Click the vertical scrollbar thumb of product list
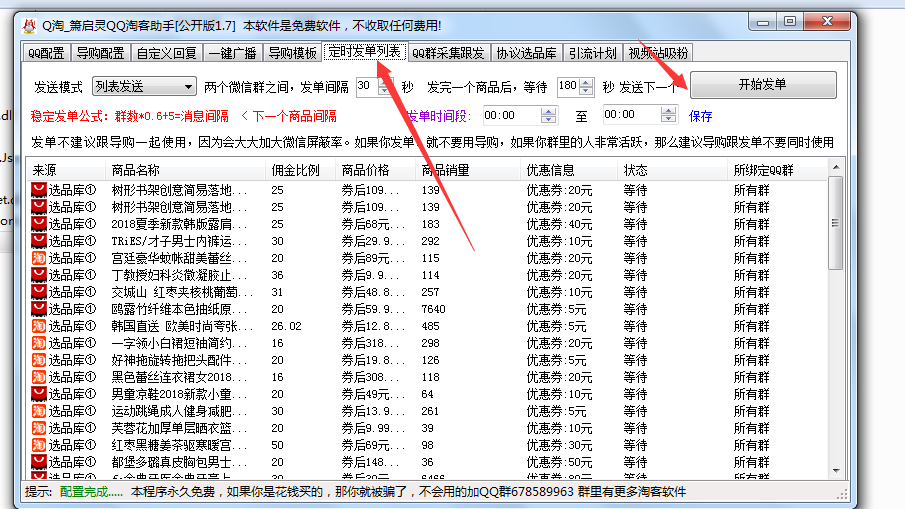This screenshot has width=905, height=509. click(835, 223)
